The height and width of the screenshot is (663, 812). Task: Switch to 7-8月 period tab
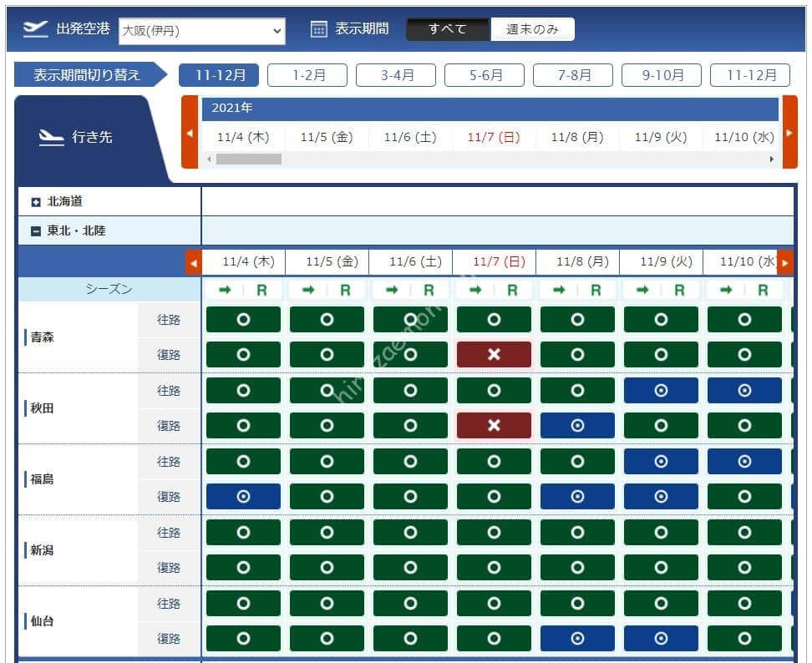[573, 75]
